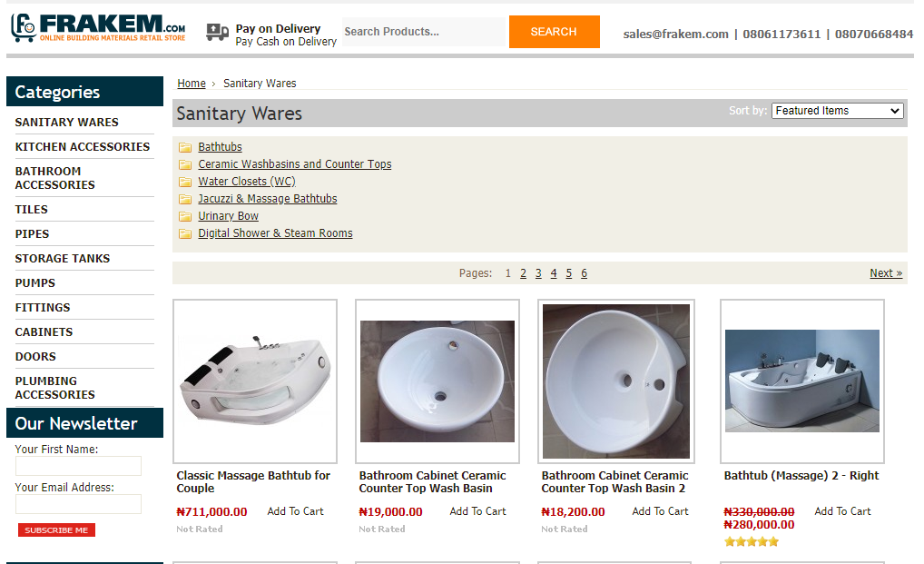Open the Kitchen Accessories category
Screen dimensions: 924x564
[x=83, y=147]
